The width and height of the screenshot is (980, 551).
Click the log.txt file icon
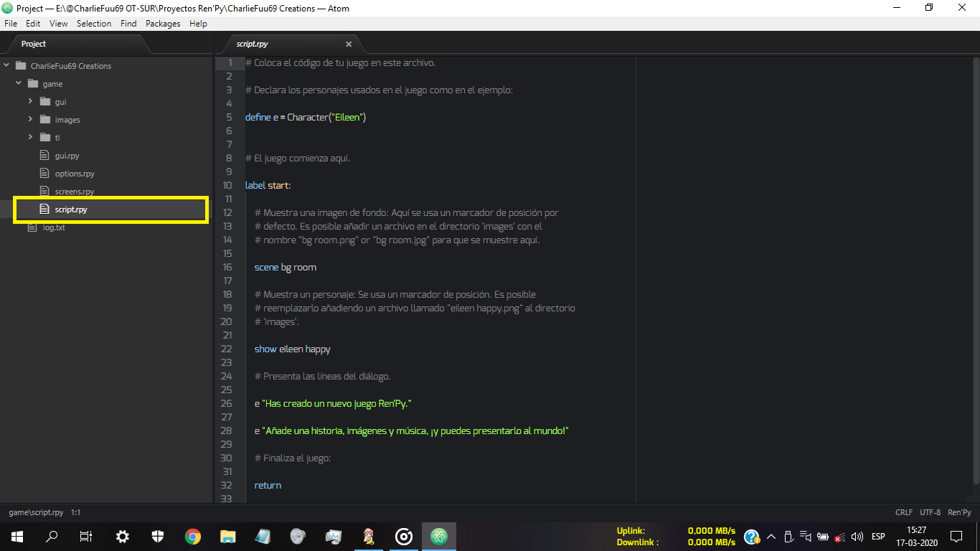(32, 227)
